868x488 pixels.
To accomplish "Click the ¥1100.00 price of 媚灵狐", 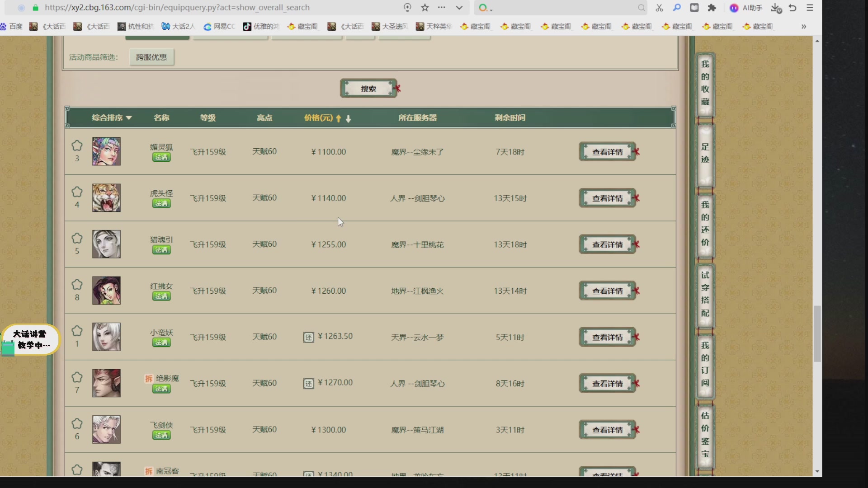I will click(329, 152).
